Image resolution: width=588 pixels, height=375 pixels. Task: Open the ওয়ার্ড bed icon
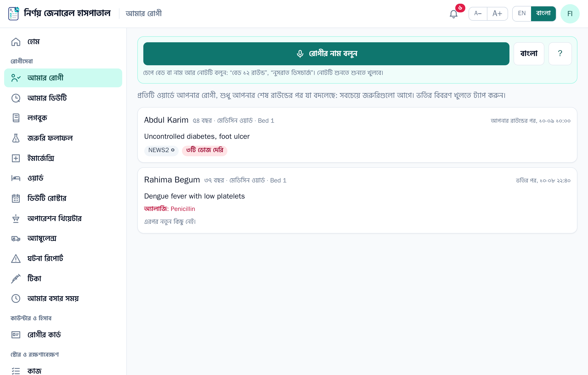16,178
